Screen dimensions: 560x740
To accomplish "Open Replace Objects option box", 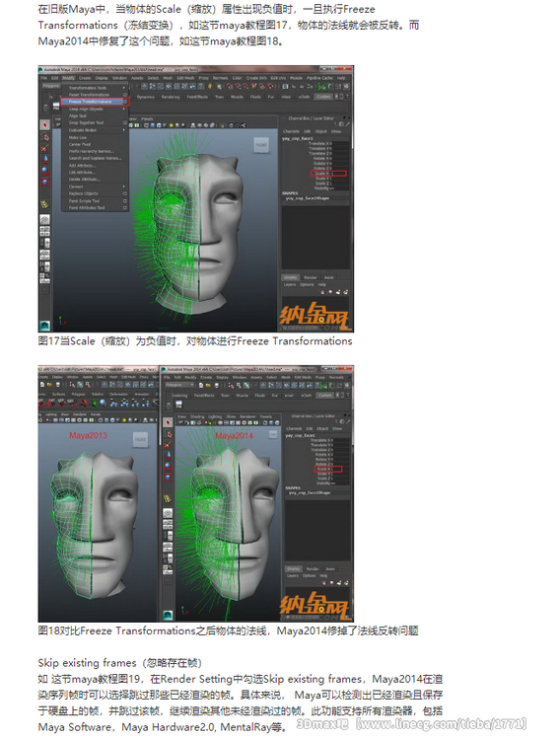I will click(125, 193).
